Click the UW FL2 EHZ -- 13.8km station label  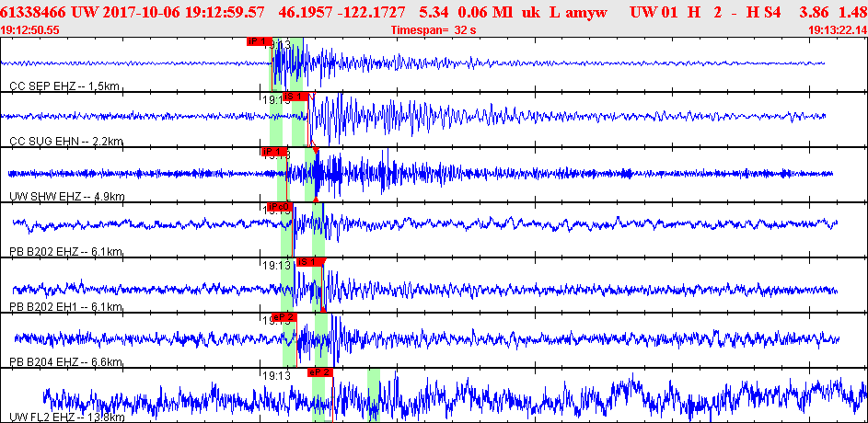67,417
